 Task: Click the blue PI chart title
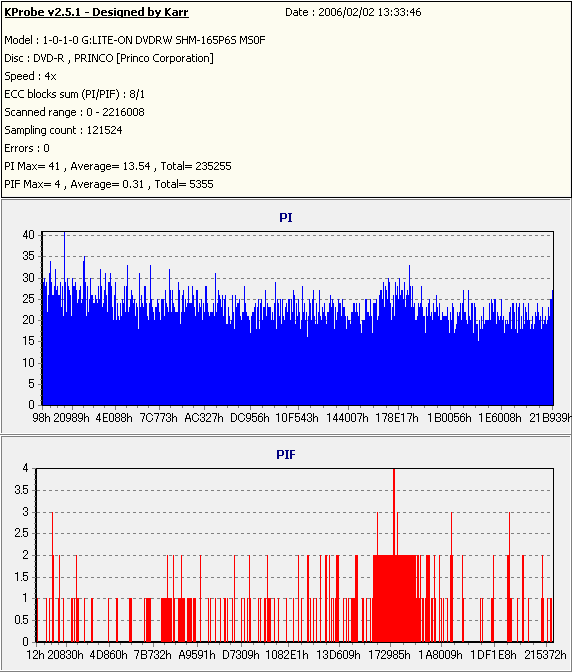coord(286,218)
